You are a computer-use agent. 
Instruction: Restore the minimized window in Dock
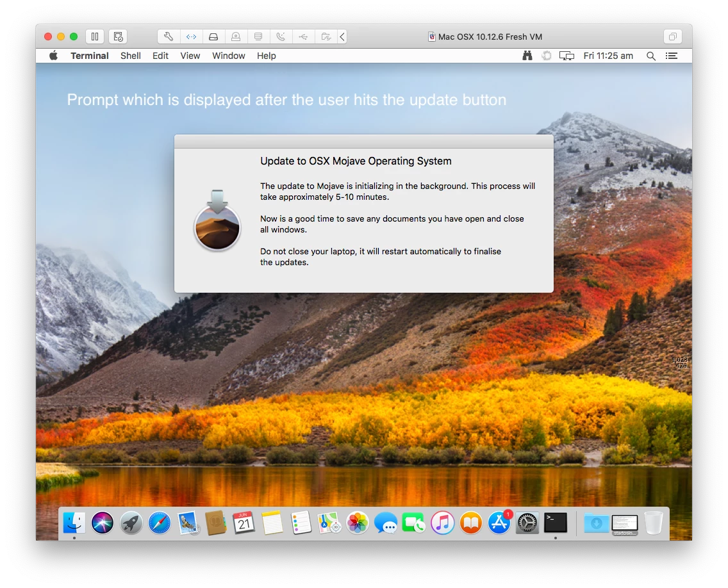click(625, 525)
